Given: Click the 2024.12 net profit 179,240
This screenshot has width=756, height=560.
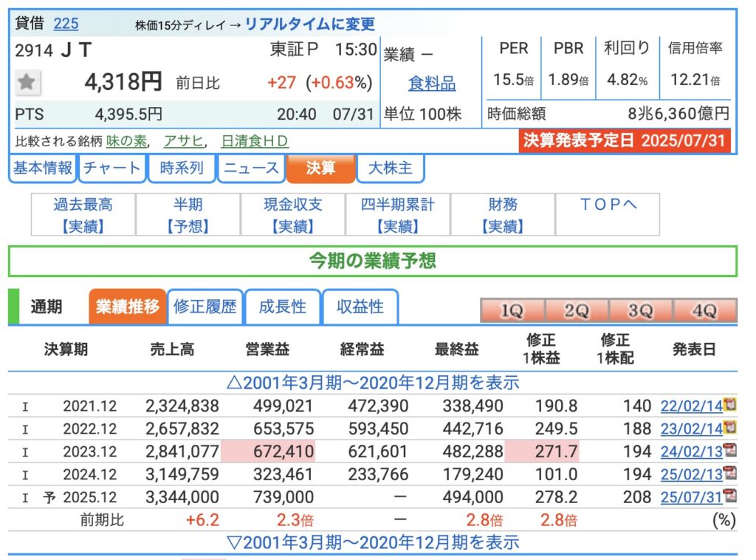Looking at the screenshot, I should 473,474.
